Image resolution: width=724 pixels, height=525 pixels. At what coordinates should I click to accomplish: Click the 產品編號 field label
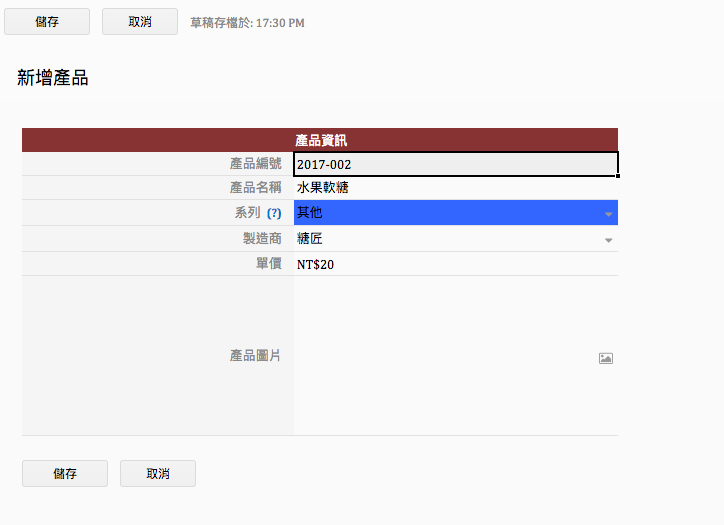255,163
